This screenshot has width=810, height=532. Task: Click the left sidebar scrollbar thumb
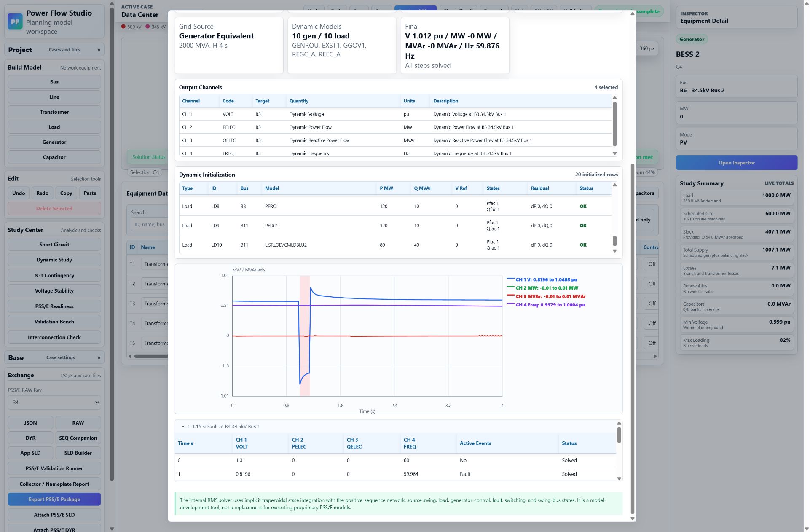point(112,244)
